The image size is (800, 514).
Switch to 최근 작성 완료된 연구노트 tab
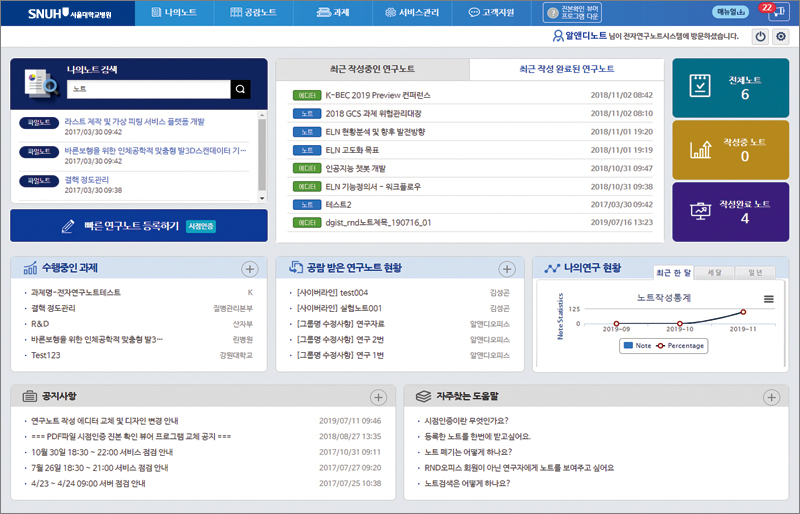pyautogui.click(x=567, y=70)
